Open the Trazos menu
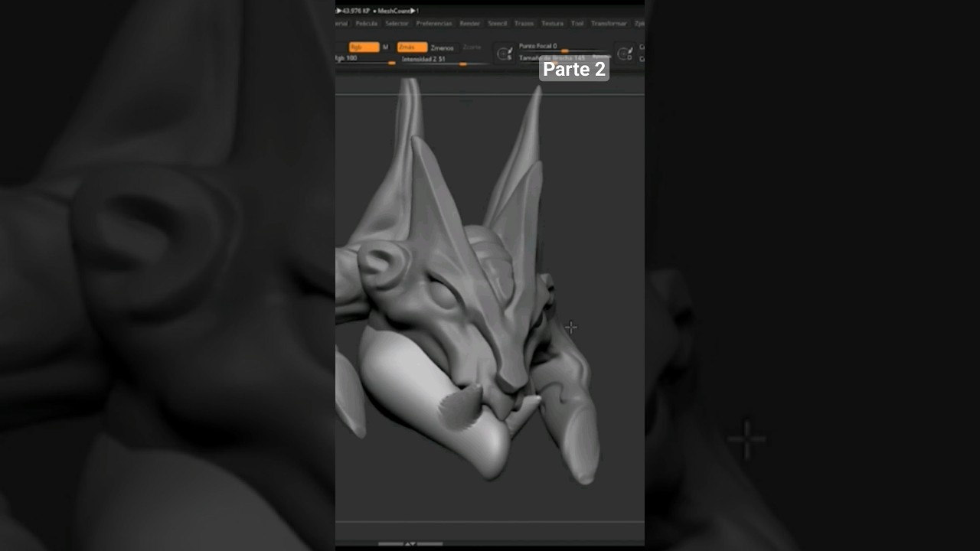Viewport: 980px width, 551px height. [524, 24]
